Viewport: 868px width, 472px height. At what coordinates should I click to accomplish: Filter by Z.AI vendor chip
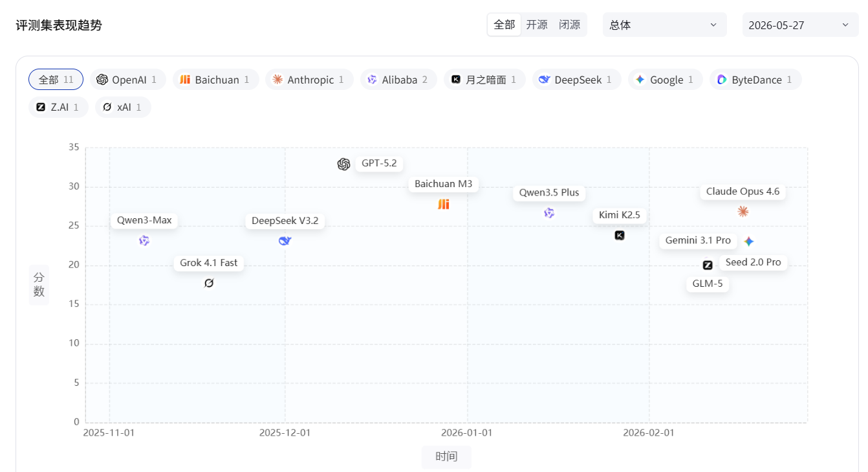tap(58, 107)
